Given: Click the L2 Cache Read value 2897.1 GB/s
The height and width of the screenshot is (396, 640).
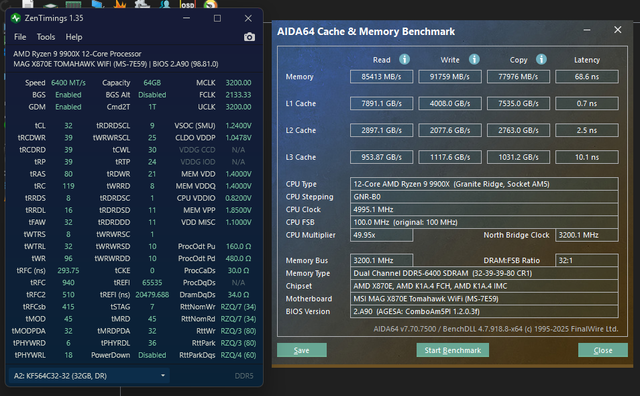Looking at the screenshot, I should 381,131.
